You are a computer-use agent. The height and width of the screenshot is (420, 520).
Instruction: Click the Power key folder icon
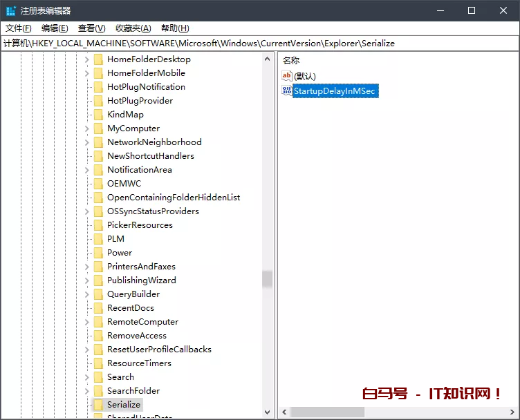point(98,253)
